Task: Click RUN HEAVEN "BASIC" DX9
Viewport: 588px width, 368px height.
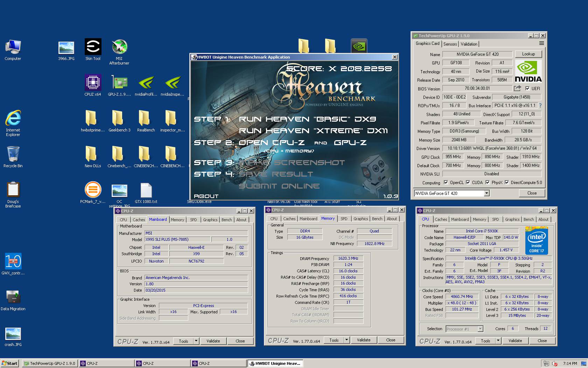Action: (x=308, y=119)
